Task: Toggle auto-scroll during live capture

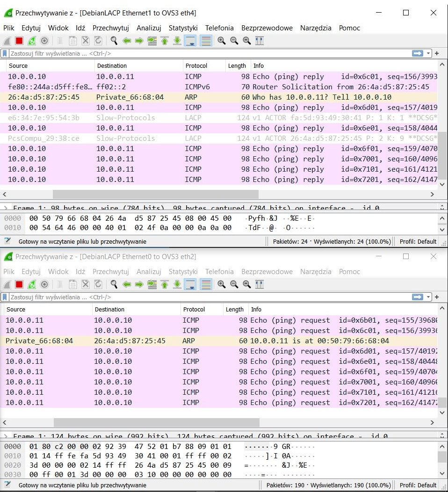Action: point(190,41)
